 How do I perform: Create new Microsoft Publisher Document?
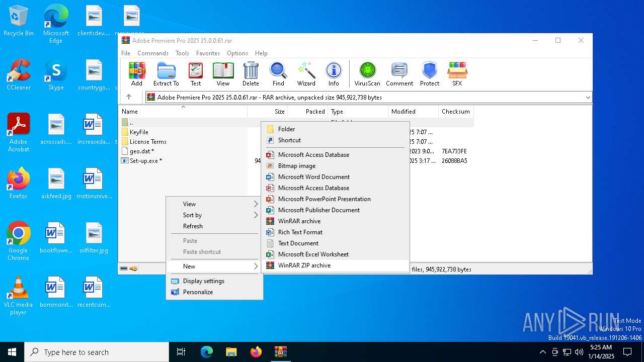click(335, 210)
